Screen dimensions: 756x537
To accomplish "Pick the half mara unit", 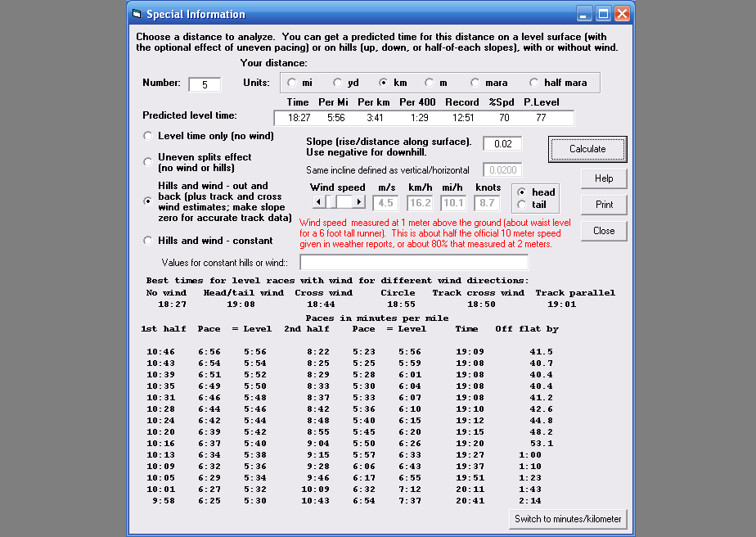I will (534, 83).
